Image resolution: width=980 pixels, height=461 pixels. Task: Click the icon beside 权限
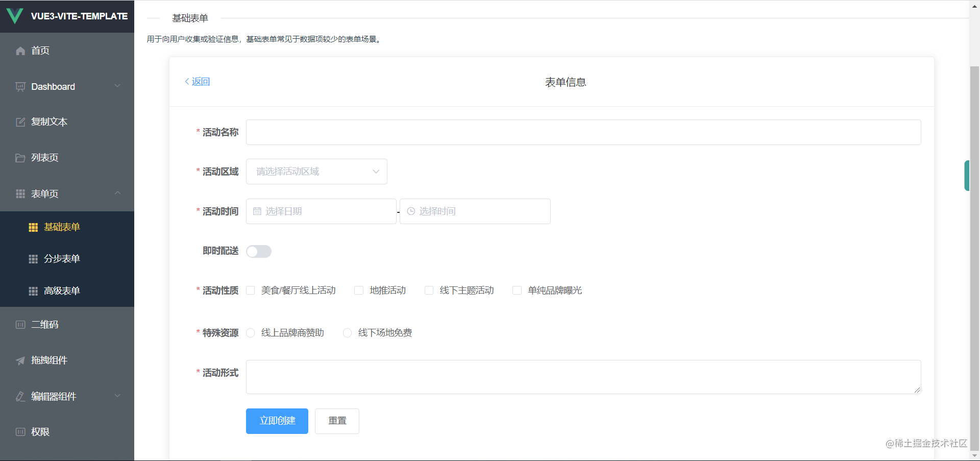pos(20,432)
